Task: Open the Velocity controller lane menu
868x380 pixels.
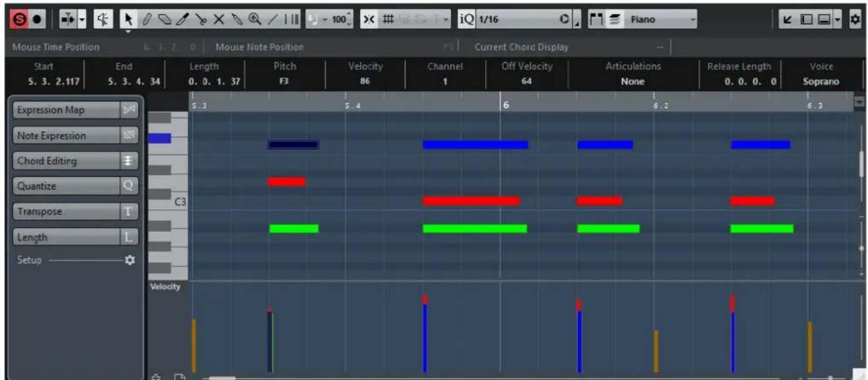Action: (x=166, y=286)
